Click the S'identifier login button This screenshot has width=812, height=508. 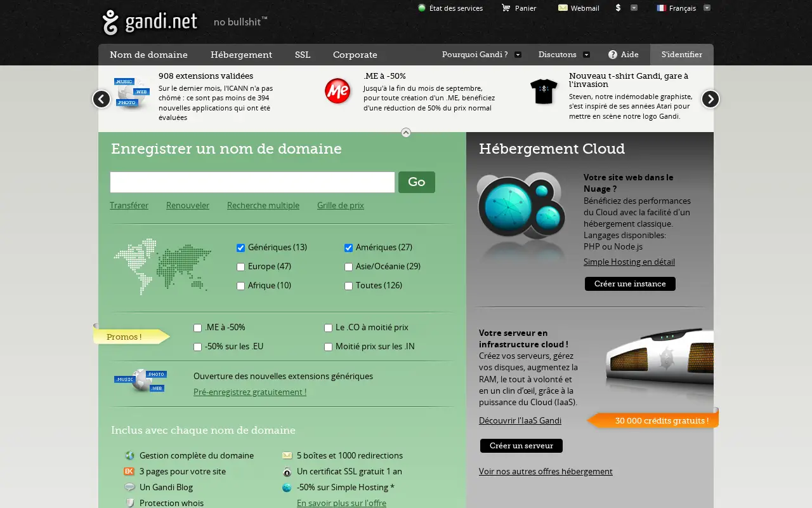[682, 55]
